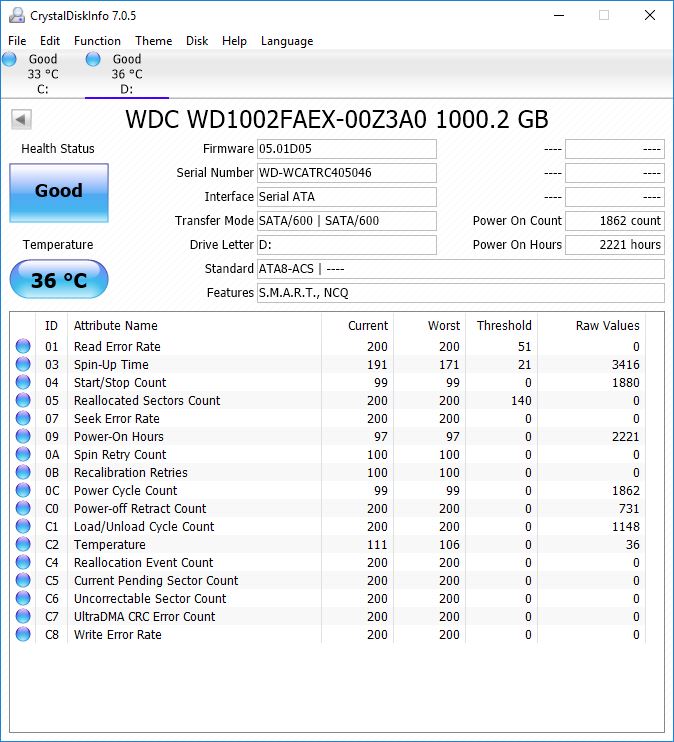The height and width of the screenshot is (742, 674).
Task: Click the Interface Serial ATA field
Action: pyautogui.click(x=346, y=197)
